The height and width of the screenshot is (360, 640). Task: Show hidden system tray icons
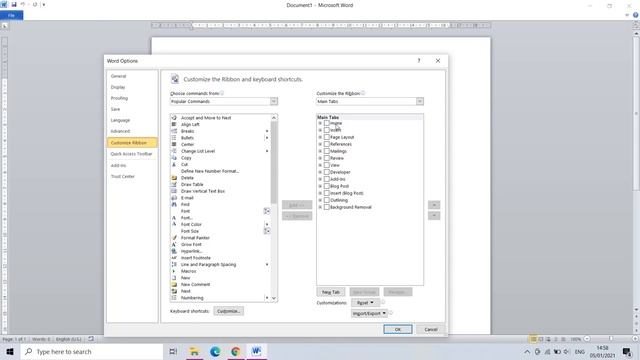(x=527, y=351)
